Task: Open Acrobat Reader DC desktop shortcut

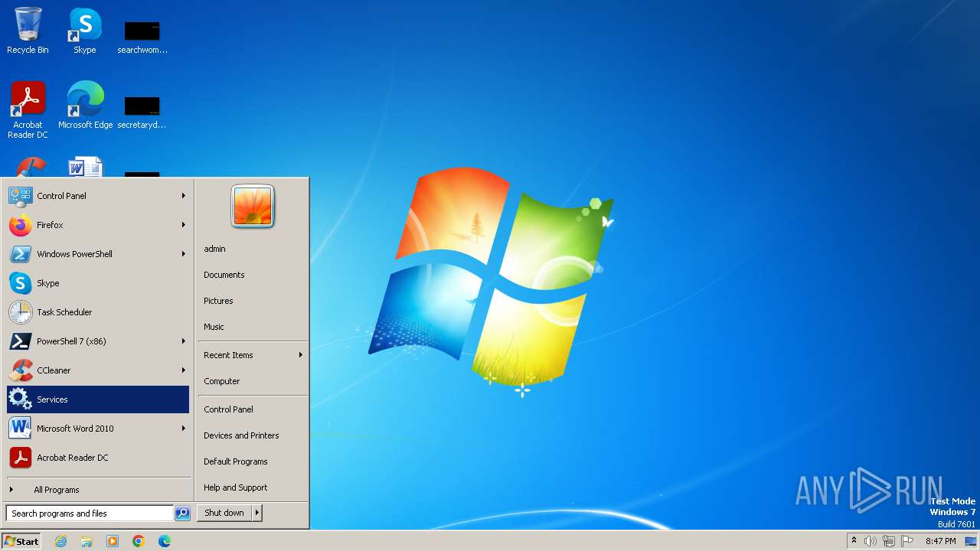Action: point(28,110)
